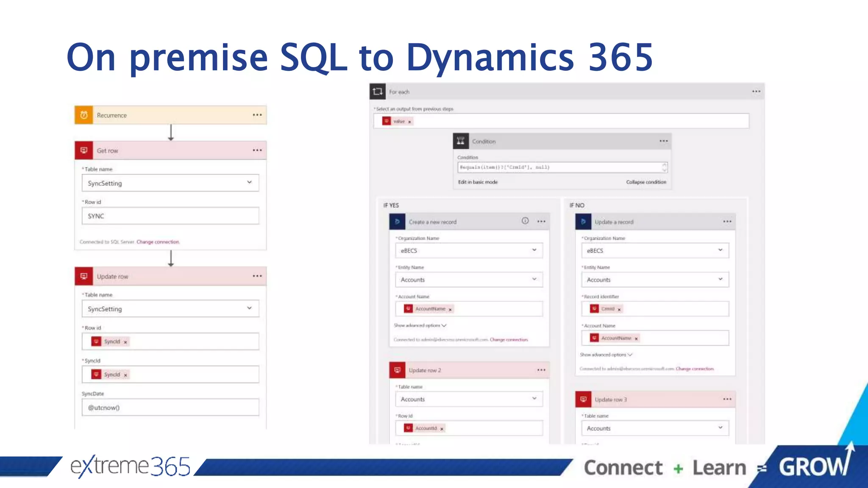The height and width of the screenshot is (488, 868).
Task: Open the Recurrence step ellipsis menu
Action: pos(257,115)
